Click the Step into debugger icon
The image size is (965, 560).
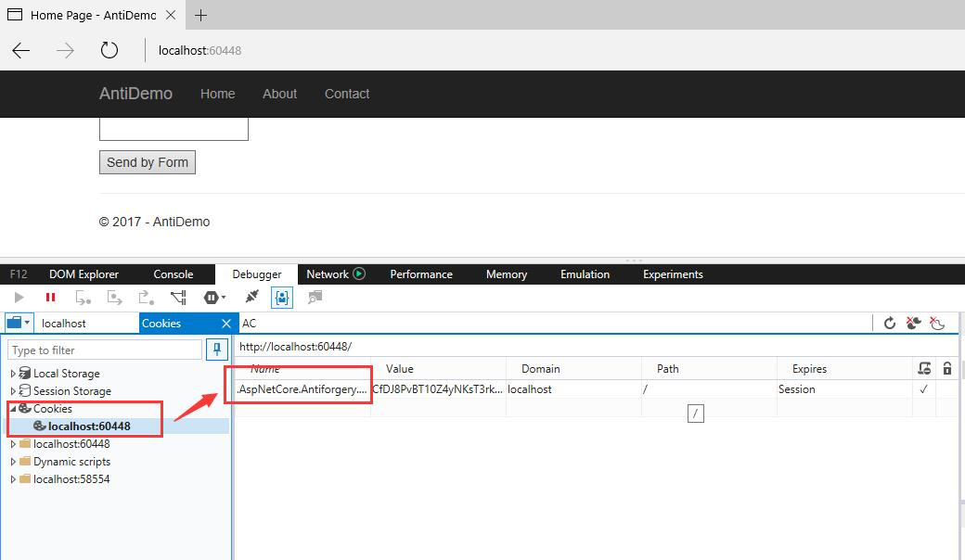pos(83,298)
